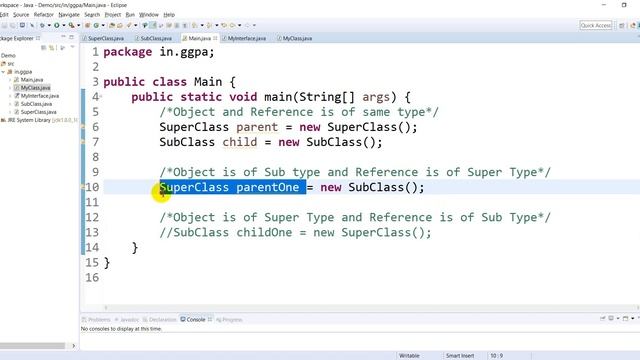The width and height of the screenshot is (640, 360).
Task: Select MyInterface.java in Package Explorer
Action: (x=40, y=96)
